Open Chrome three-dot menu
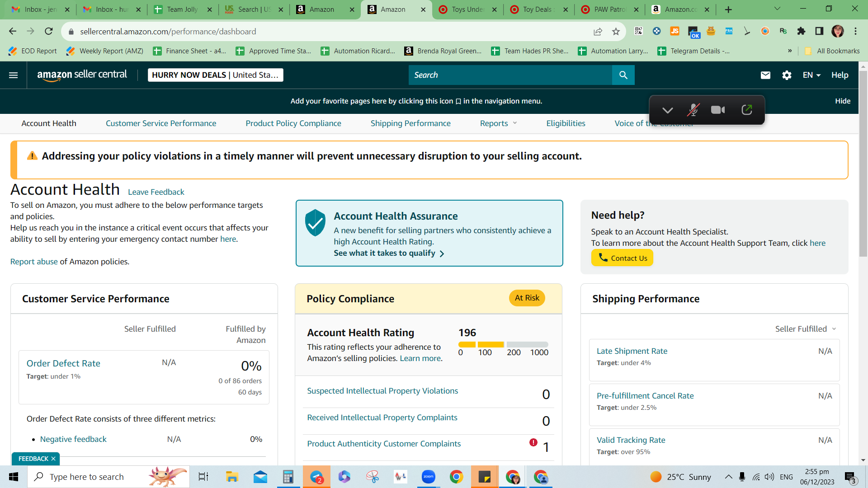The height and width of the screenshot is (488, 868). 855,31
